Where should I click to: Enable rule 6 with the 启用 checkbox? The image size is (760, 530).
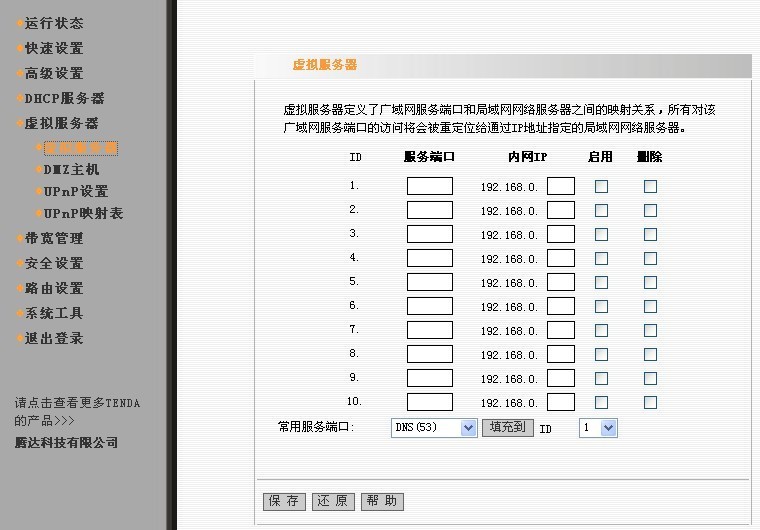coord(602,306)
